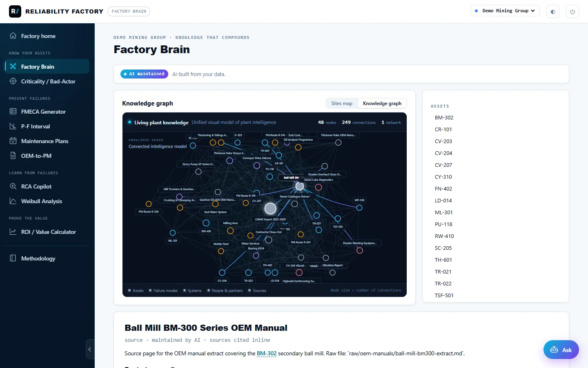Screen dimensions: 588x368
Task: Open RCA Copilot from sidebar
Action: [47, 186]
